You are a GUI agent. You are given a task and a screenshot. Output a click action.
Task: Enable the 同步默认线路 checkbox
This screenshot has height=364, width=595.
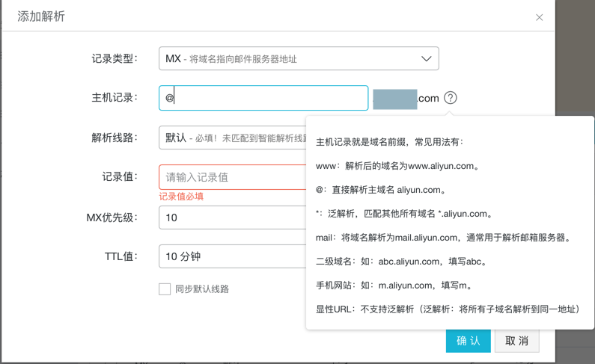tap(165, 289)
